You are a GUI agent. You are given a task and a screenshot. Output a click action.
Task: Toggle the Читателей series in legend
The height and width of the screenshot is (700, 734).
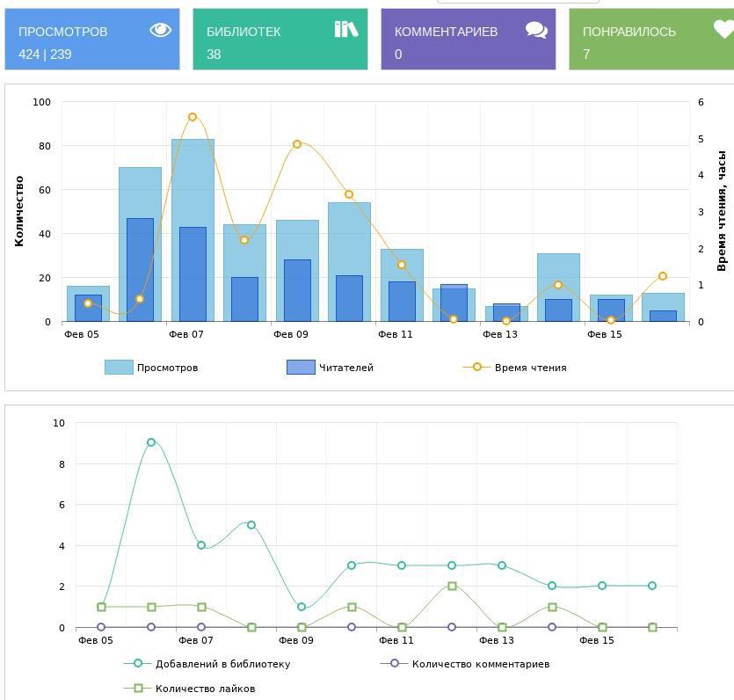point(345,368)
